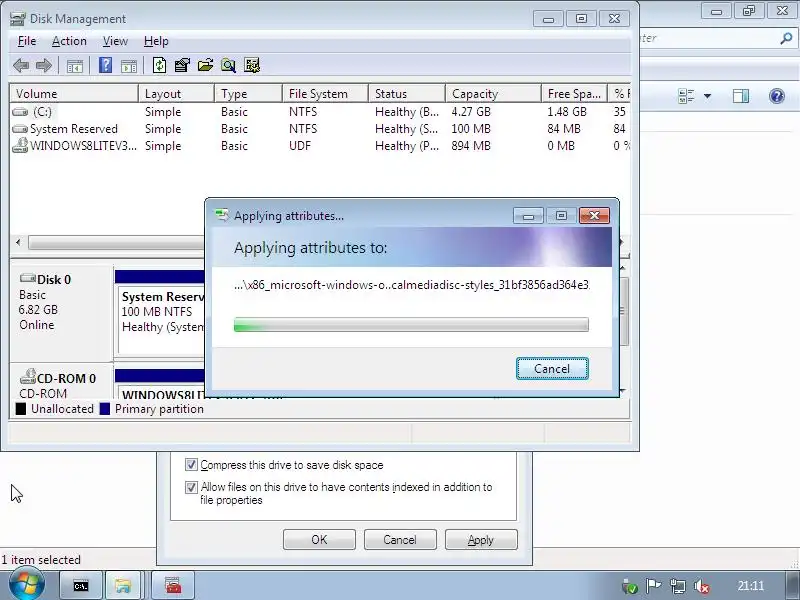
Task: Click the 84 MB free space cell
Action: click(564, 129)
